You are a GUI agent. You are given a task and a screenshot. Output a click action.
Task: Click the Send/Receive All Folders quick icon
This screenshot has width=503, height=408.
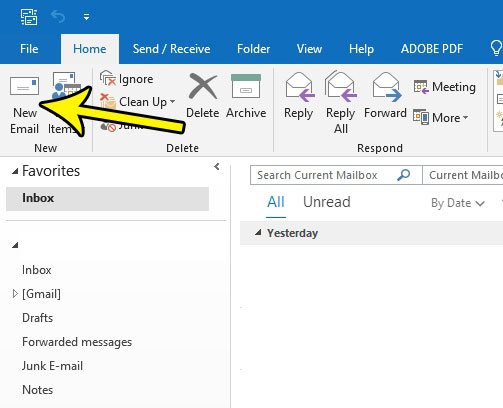tap(29, 17)
